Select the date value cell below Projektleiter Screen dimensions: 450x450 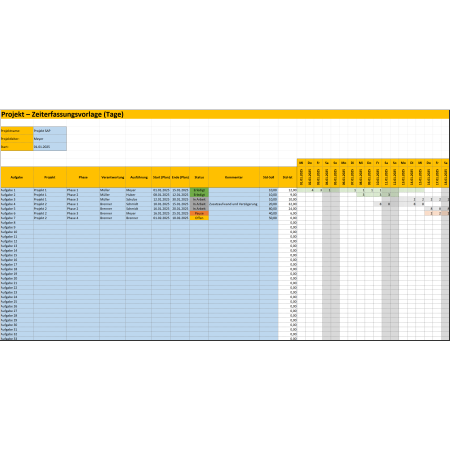tap(50, 147)
